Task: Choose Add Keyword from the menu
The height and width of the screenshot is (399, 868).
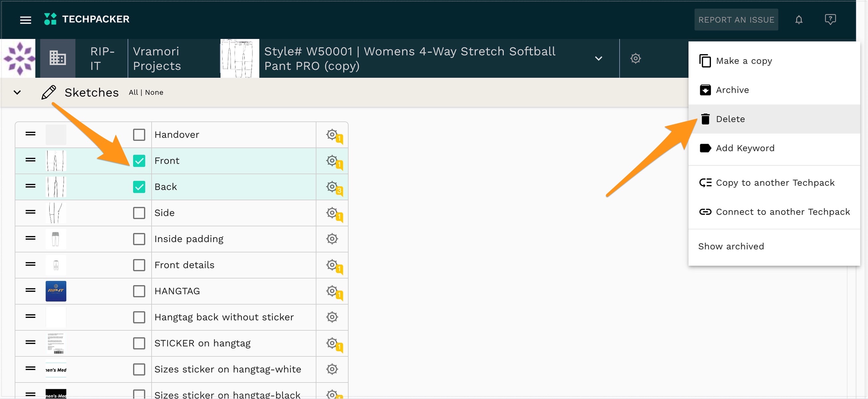Action: (x=745, y=148)
